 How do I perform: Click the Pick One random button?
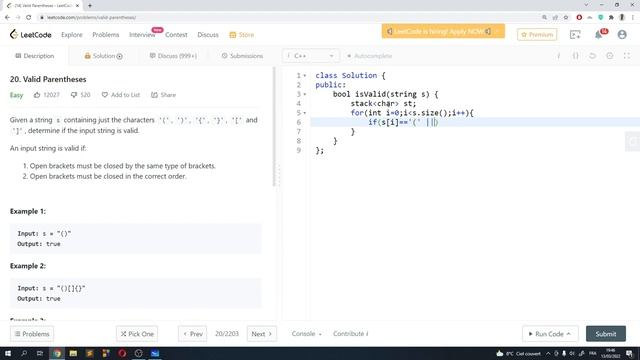tap(137, 334)
